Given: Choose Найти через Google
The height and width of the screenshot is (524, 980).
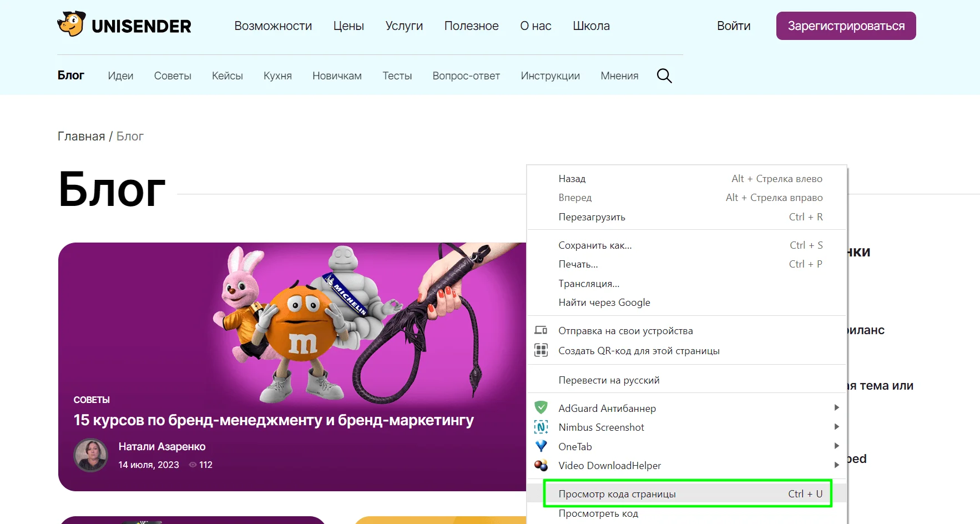Looking at the screenshot, I should tap(687, 303).
